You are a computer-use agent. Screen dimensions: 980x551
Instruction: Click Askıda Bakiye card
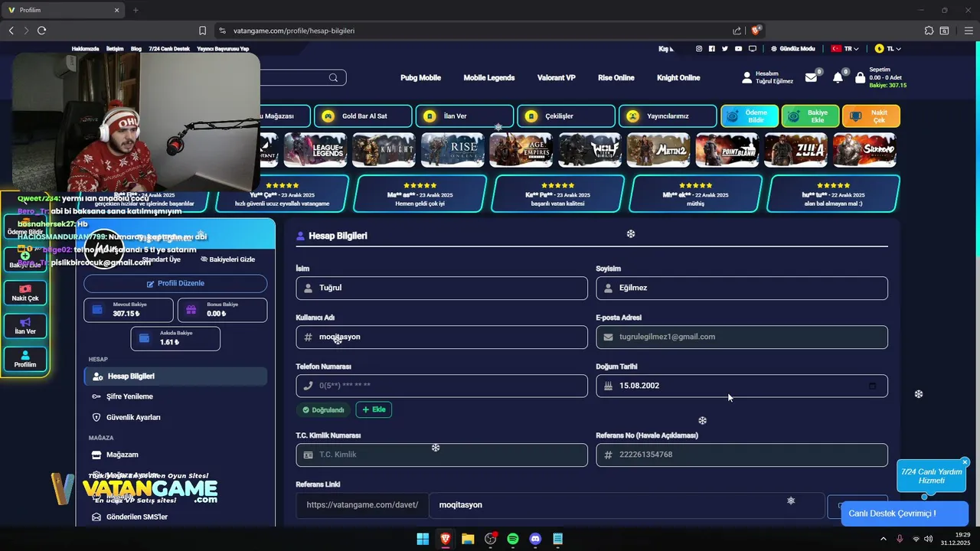175,338
